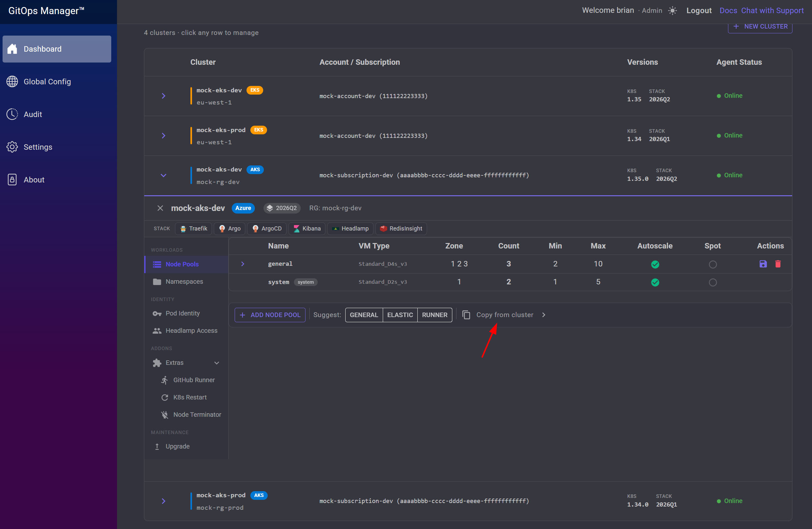Viewport: 812px width, 529px height.
Task: Open Traefik from the stack bar
Action: pyautogui.click(x=193, y=229)
